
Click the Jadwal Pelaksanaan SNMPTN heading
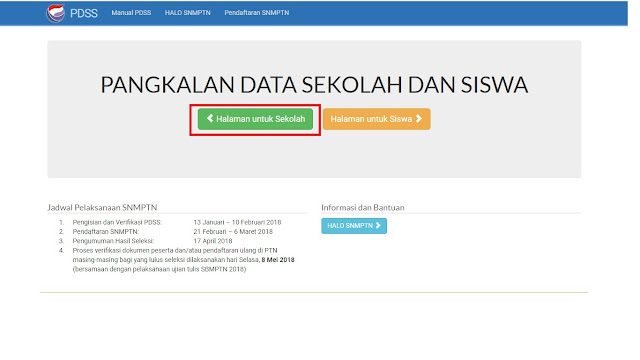pyautogui.click(x=102, y=207)
